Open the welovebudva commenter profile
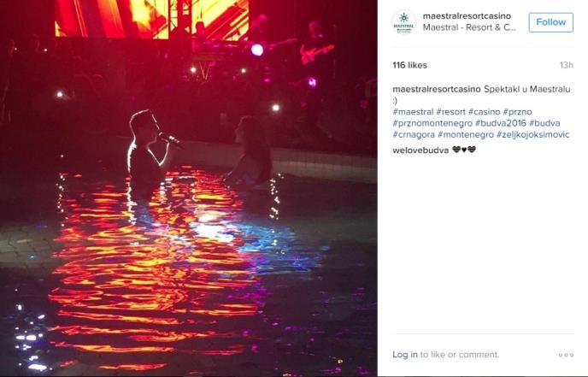The image size is (588, 377). pos(420,150)
